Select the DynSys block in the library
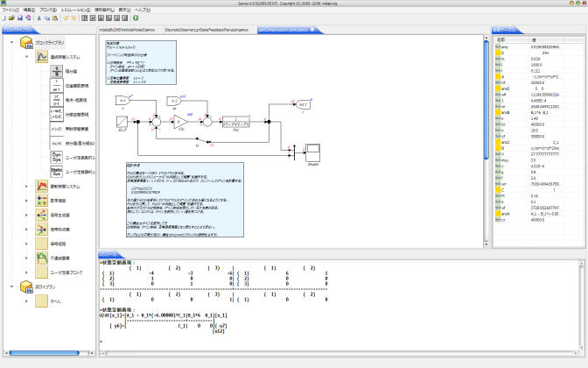 point(57,156)
